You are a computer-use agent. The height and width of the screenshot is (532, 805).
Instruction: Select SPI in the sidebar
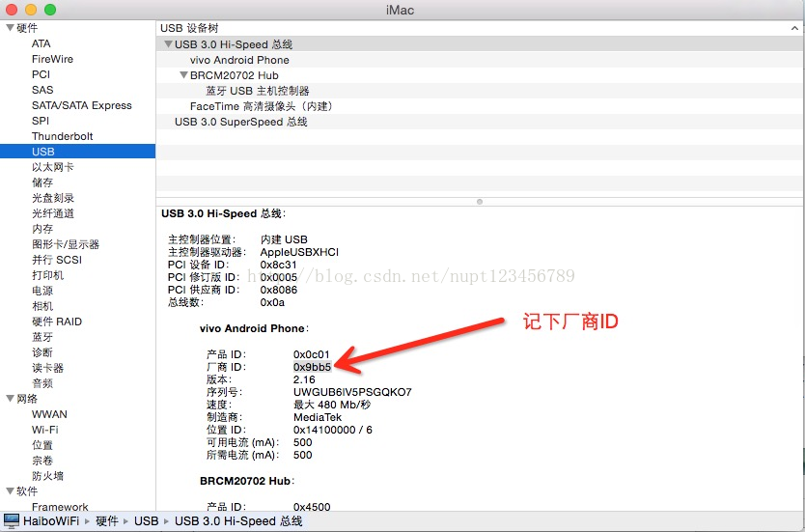40,121
